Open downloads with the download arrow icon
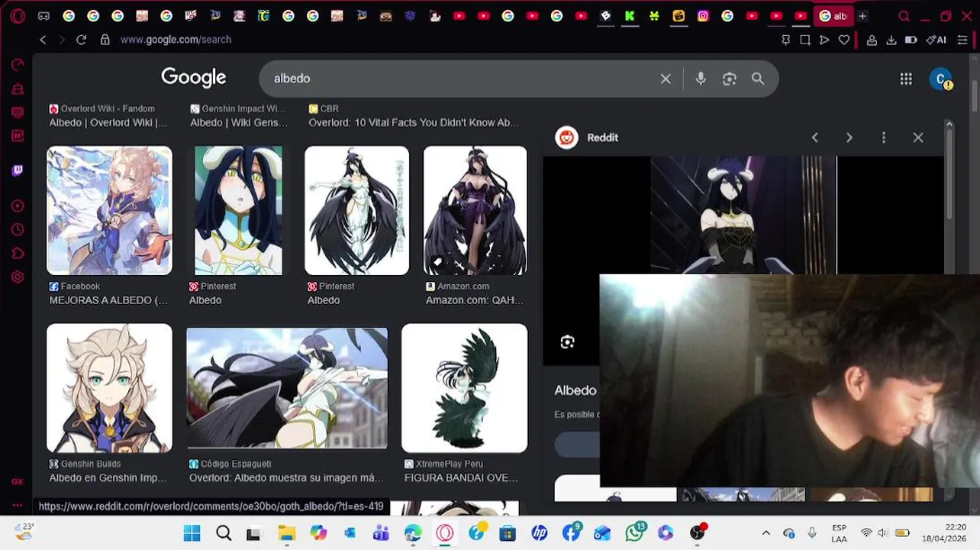Viewport: 980px width, 550px height. 891,40
